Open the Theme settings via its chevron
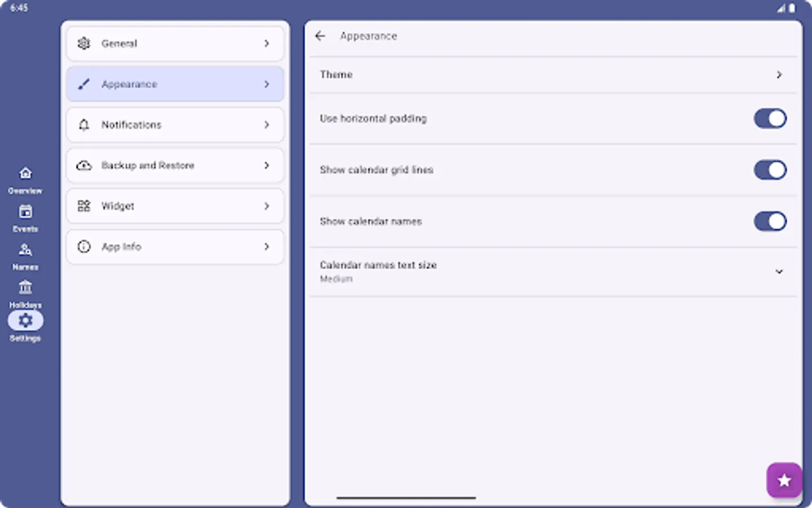812x508 pixels. [x=779, y=75]
